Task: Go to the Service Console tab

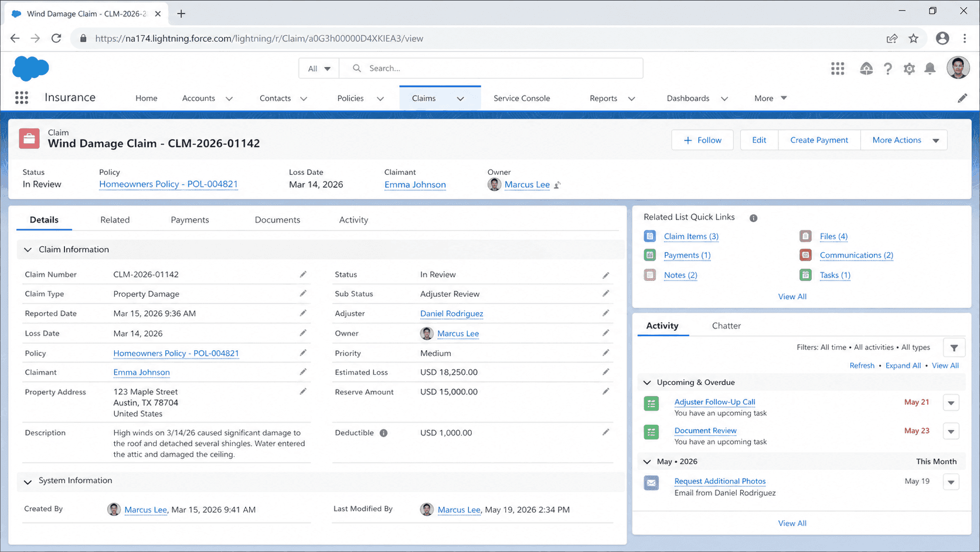Action: click(522, 98)
